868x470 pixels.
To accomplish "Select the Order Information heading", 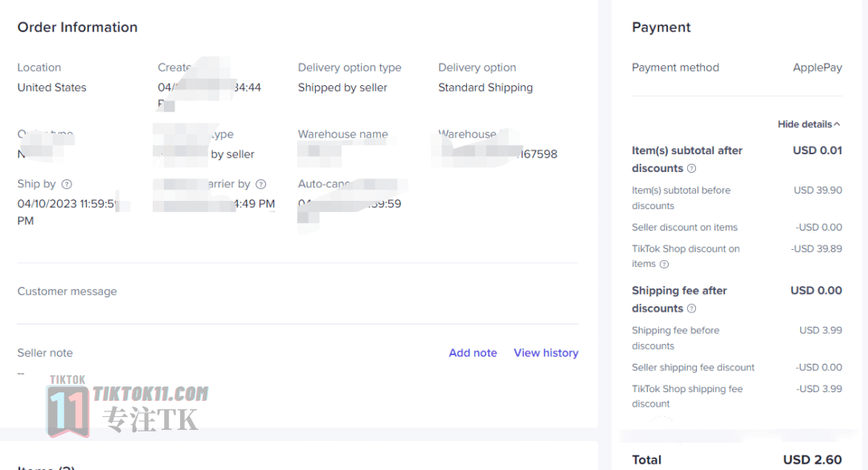I will pos(77,27).
